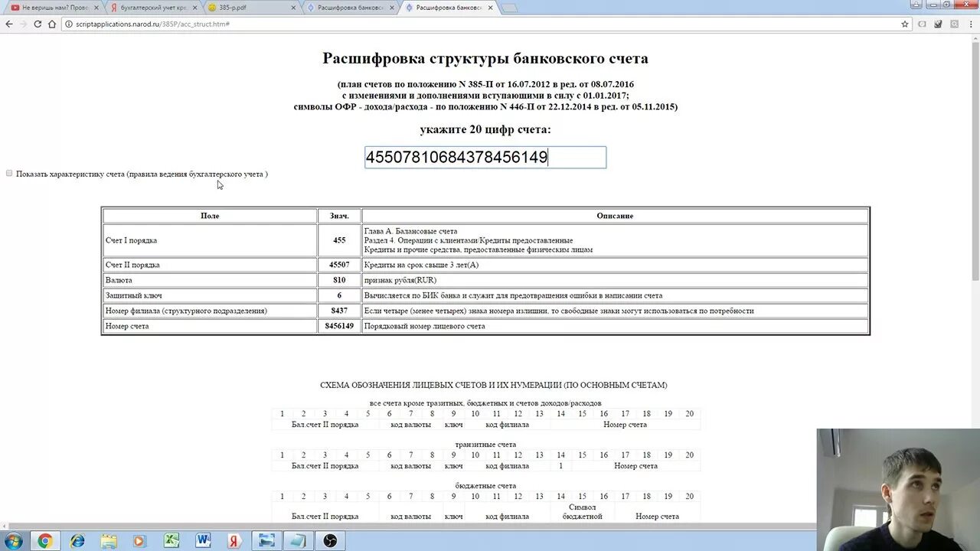Bookmark this page with the star icon
Viewport: 980px width, 551px height.
pos(905,24)
